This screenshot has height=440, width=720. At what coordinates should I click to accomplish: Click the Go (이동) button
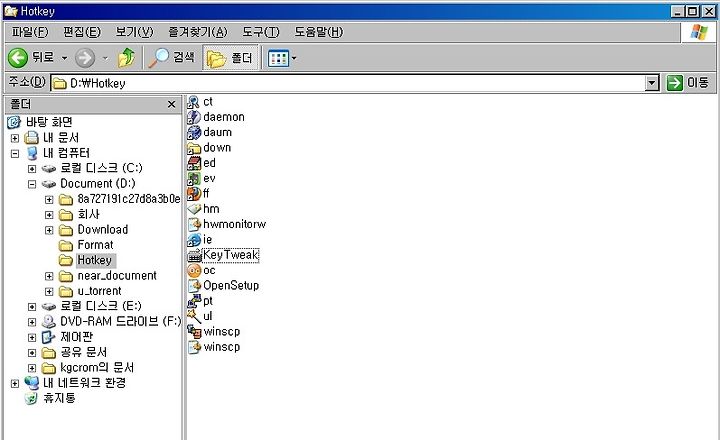click(688, 83)
